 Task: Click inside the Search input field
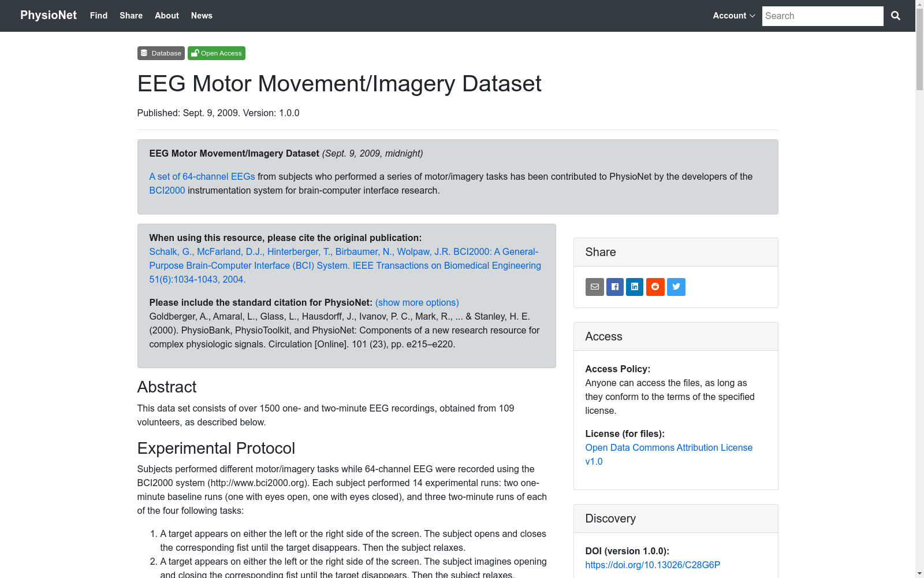(x=822, y=16)
